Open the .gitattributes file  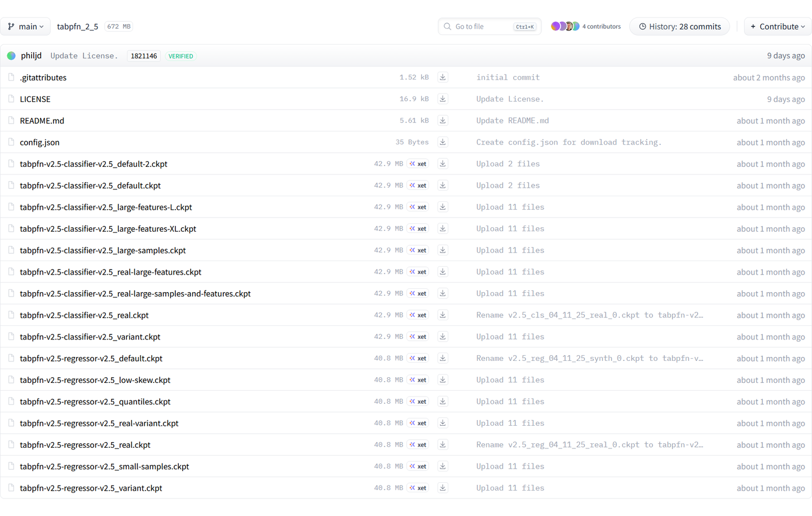(x=43, y=77)
